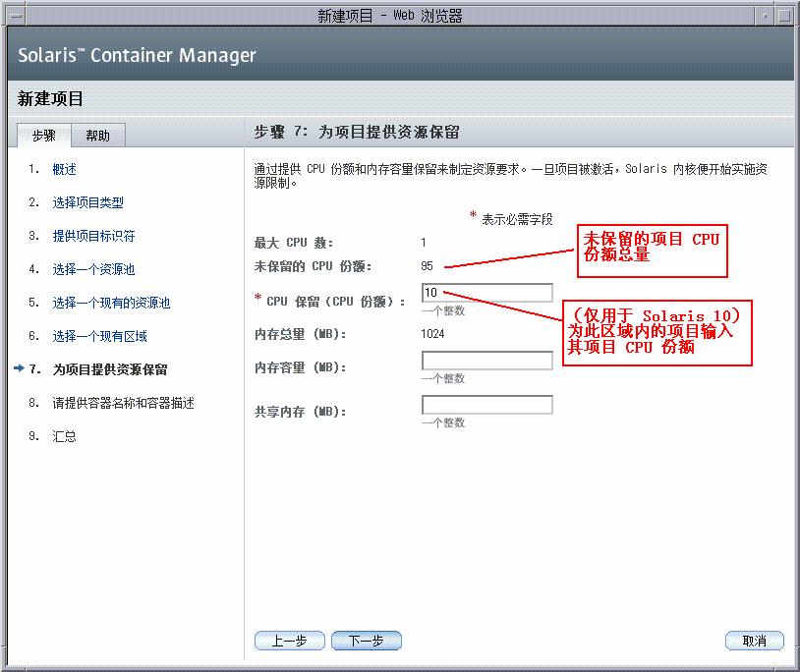
Task: Click the 内存总量 (MB) label
Action: tap(300, 334)
